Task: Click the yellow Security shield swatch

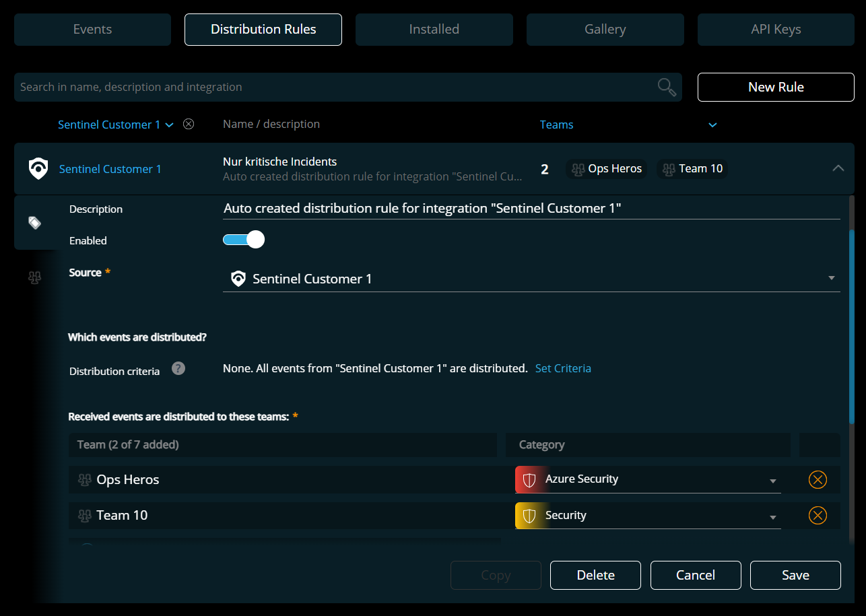Action: pyautogui.click(x=529, y=516)
